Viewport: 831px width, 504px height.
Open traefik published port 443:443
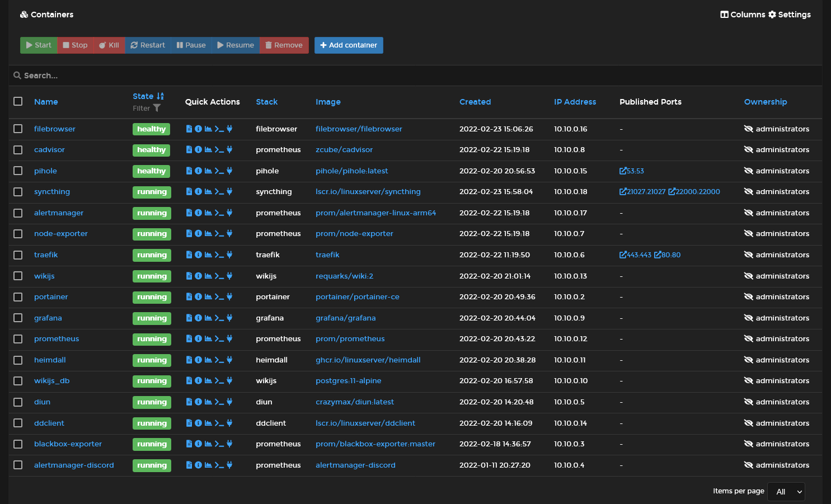click(x=636, y=255)
